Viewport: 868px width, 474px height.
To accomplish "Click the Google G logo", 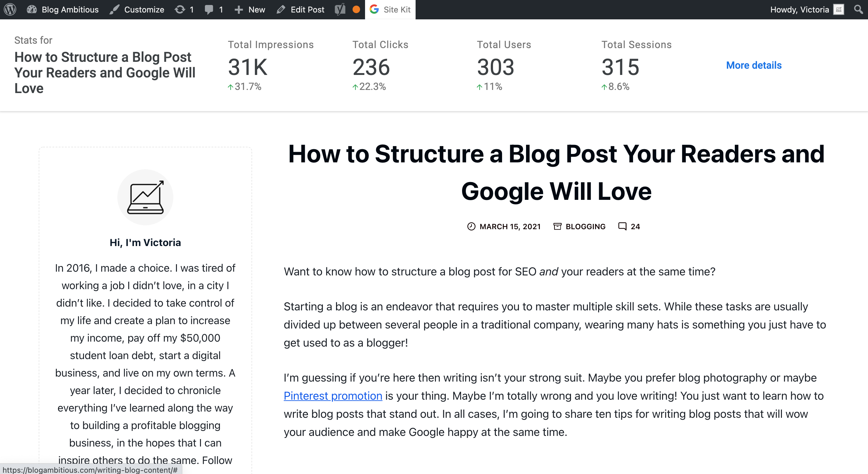I will coord(374,9).
